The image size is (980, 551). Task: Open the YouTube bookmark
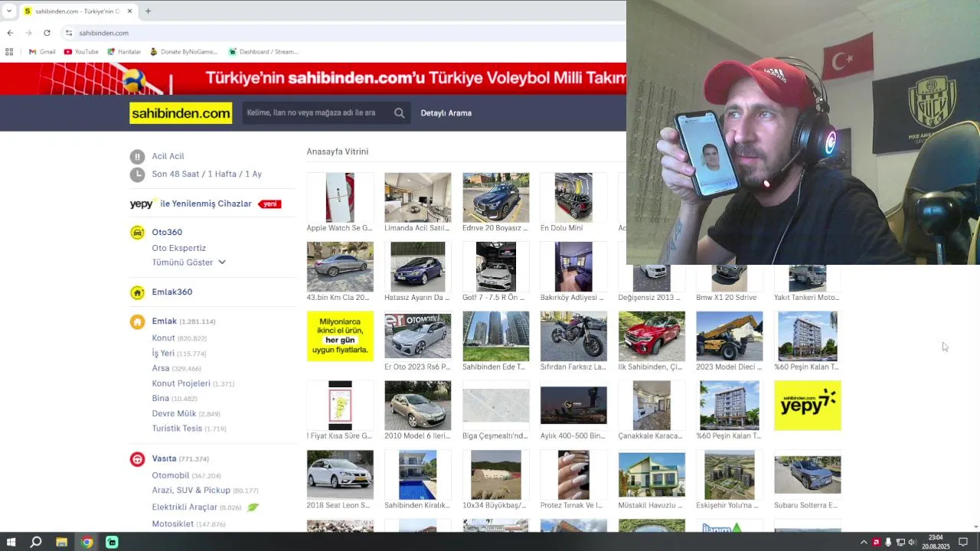81,51
